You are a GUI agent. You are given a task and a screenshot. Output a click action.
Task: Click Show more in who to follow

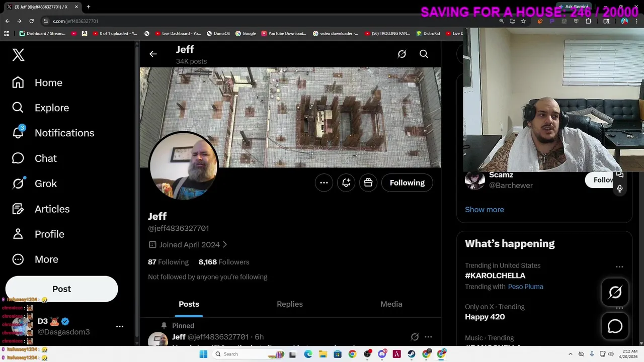(485, 210)
